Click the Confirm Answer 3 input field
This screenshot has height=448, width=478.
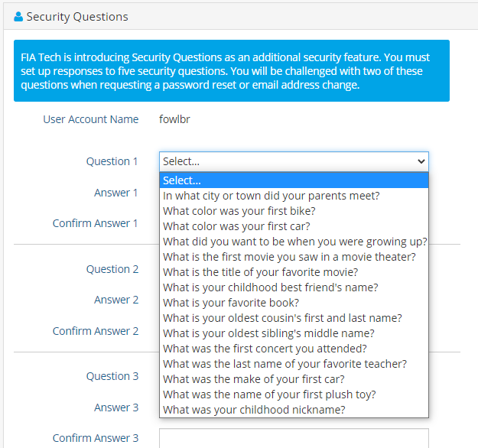point(294,438)
